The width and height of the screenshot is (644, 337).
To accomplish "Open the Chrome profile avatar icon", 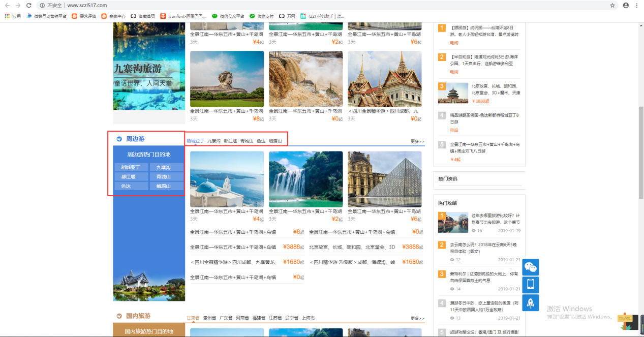I will [x=626, y=5].
